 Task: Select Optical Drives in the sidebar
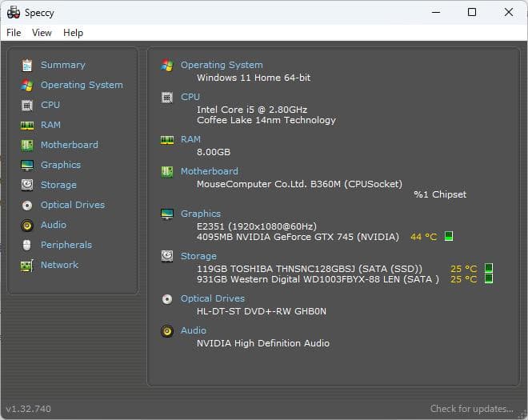[72, 205]
